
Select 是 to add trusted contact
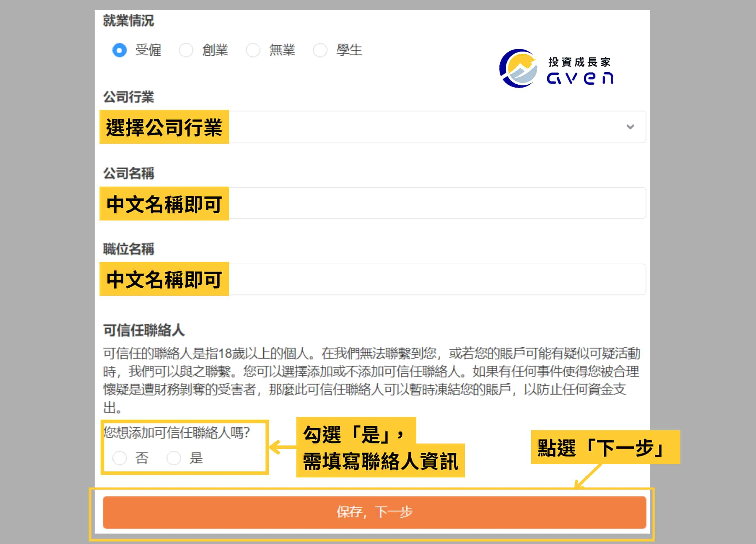pos(174,458)
